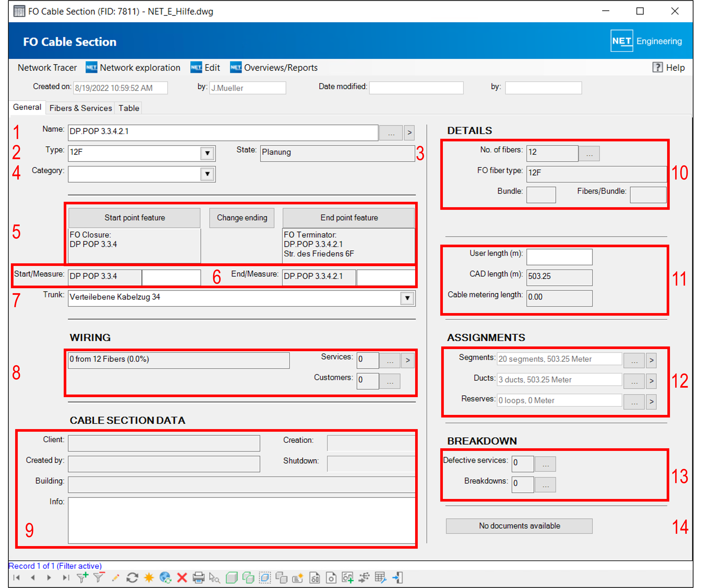Image resolution: width=701 pixels, height=588 pixels.
Task: Click the Client input field
Action: pos(164,443)
